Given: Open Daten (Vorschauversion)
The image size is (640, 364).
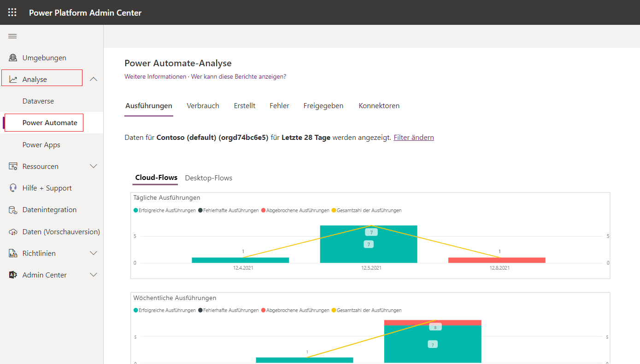Looking at the screenshot, I should pyautogui.click(x=61, y=232).
